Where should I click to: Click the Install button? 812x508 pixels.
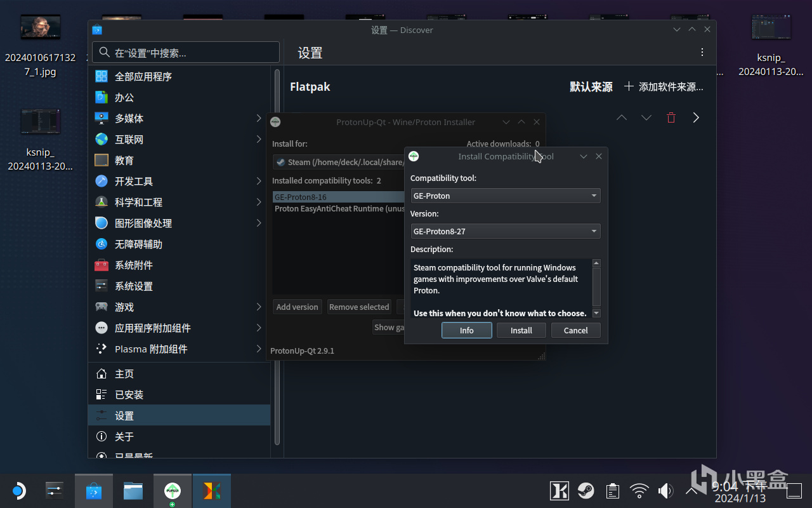(521, 330)
